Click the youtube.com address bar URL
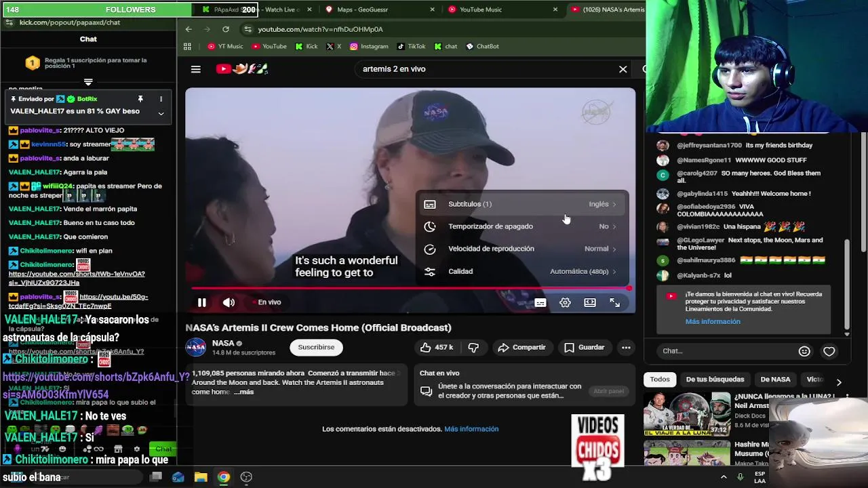The width and height of the screenshot is (868, 488). (320, 29)
